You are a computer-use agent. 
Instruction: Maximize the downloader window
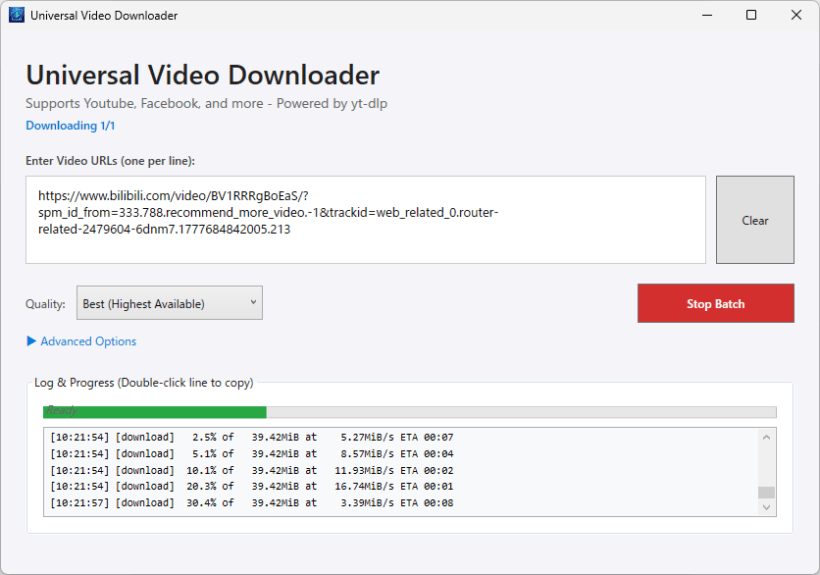(x=751, y=15)
